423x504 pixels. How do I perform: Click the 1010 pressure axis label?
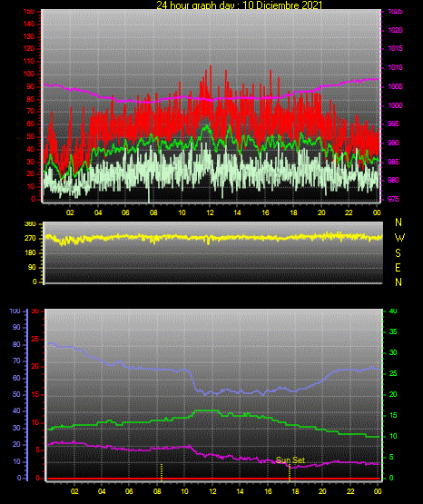pos(395,67)
